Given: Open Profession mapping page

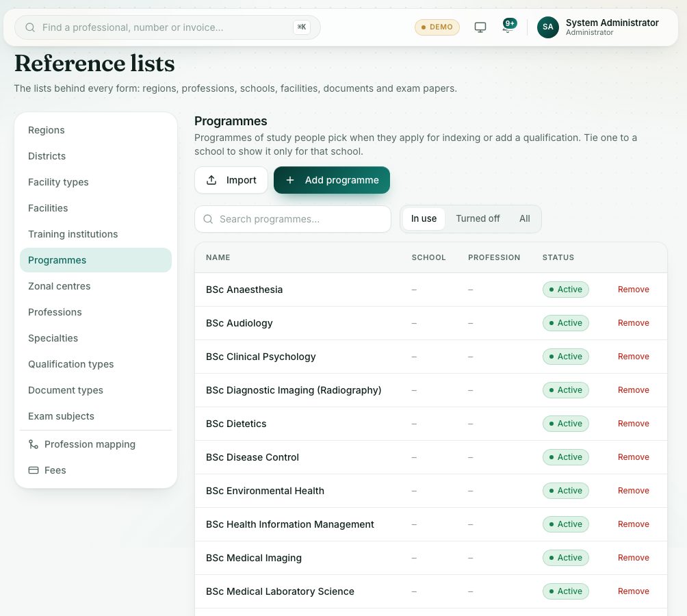Looking at the screenshot, I should point(96,444).
